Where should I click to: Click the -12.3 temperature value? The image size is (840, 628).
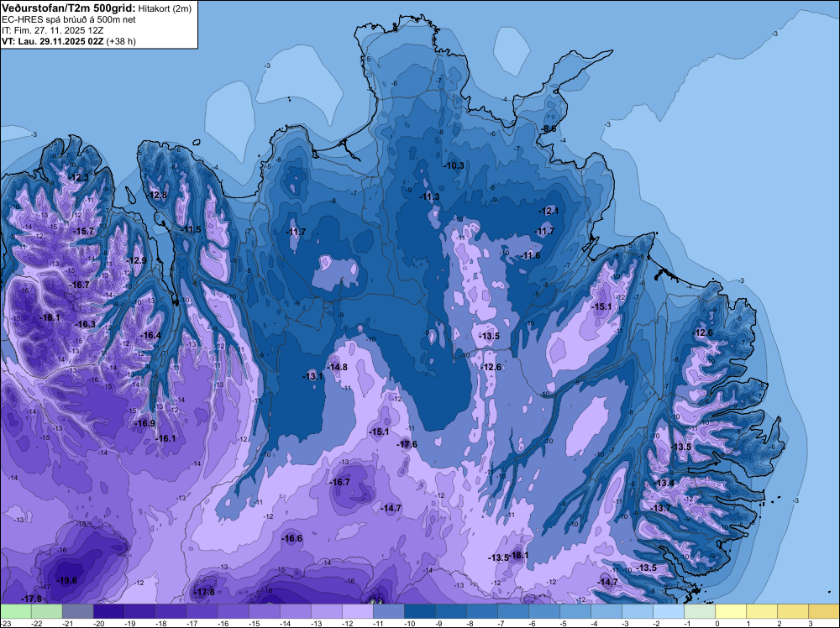click(79, 177)
